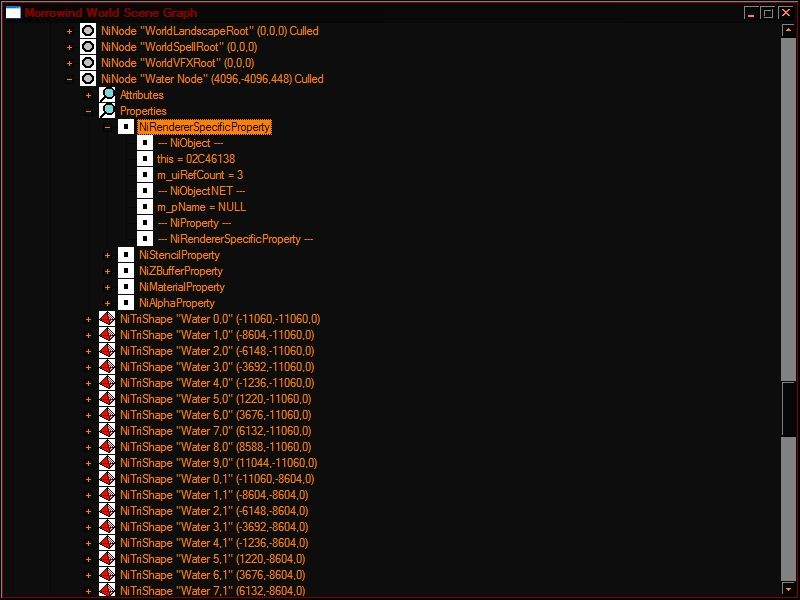Click the vertical scrollbar up arrow

(x=788, y=31)
